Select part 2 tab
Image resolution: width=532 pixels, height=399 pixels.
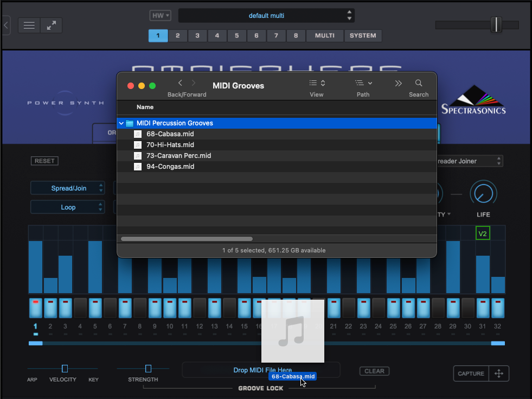[x=178, y=36]
